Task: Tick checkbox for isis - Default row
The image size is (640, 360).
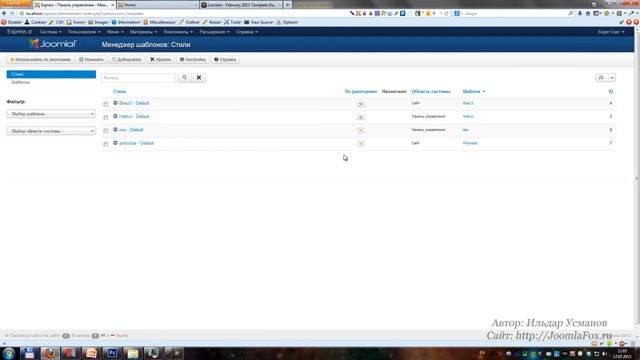Action: coord(106,131)
